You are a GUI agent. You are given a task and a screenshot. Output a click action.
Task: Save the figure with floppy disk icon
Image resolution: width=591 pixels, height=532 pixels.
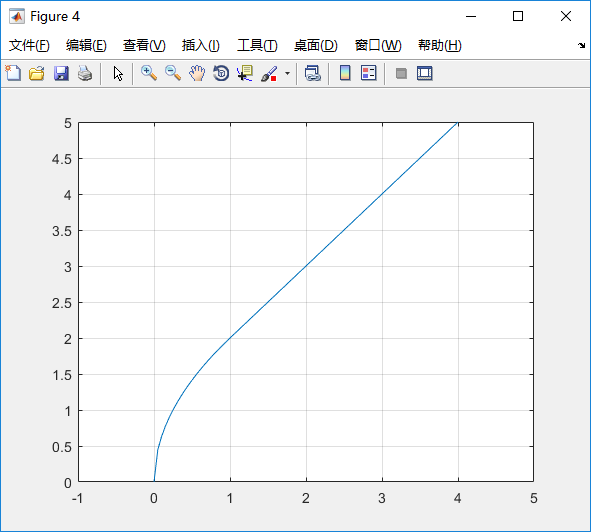pyautogui.click(x=61, y=73)
